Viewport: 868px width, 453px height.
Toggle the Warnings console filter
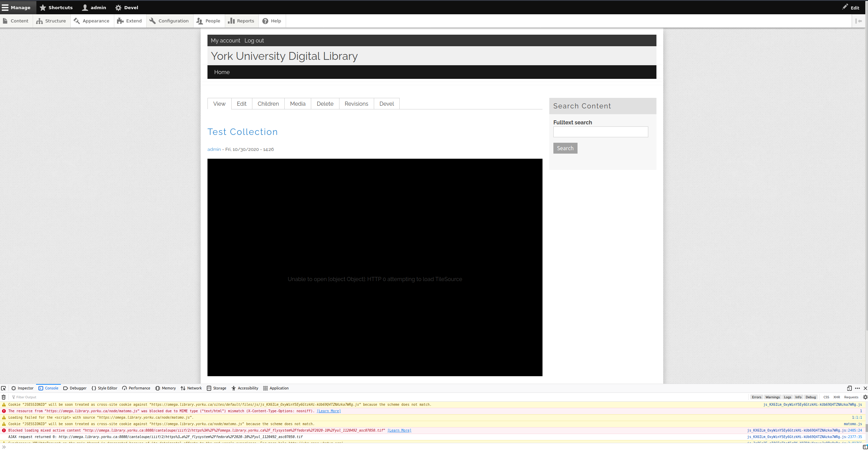click(772, 397)
